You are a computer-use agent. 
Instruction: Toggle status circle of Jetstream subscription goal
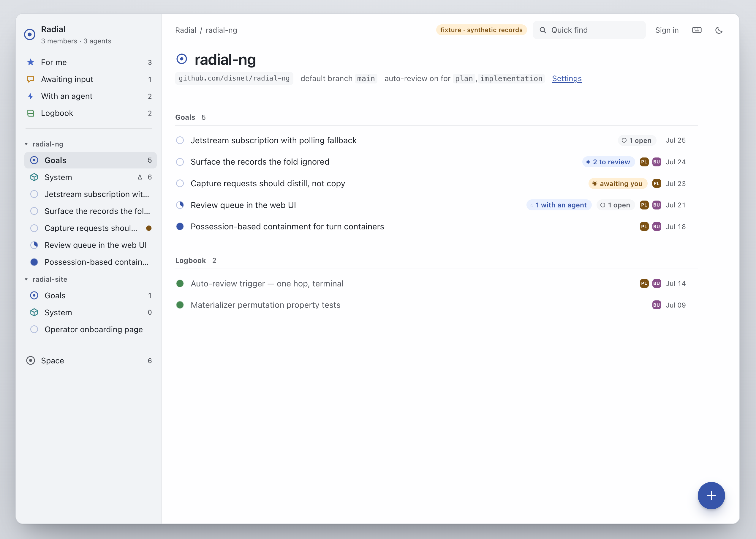pos(180,140)
